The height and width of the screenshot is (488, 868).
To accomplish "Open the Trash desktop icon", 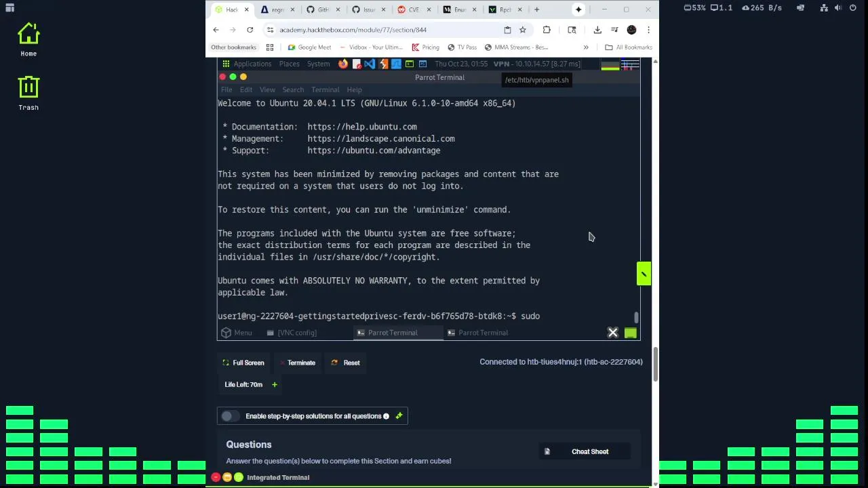I will (x=28, y=94).
